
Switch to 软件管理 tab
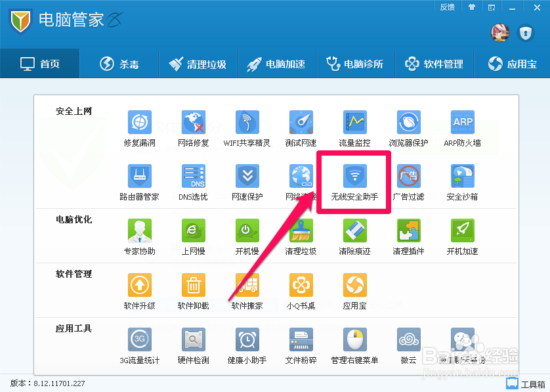(434, 64)
